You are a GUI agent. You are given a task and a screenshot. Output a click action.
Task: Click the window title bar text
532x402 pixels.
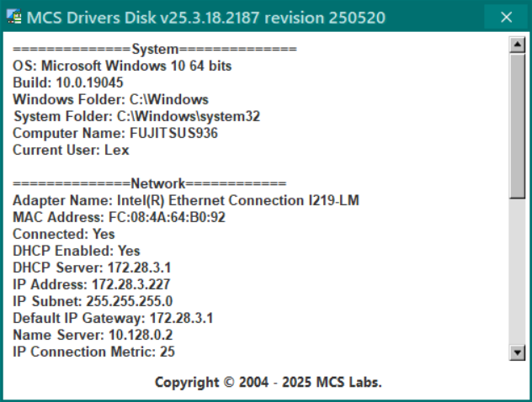point(206,18)
